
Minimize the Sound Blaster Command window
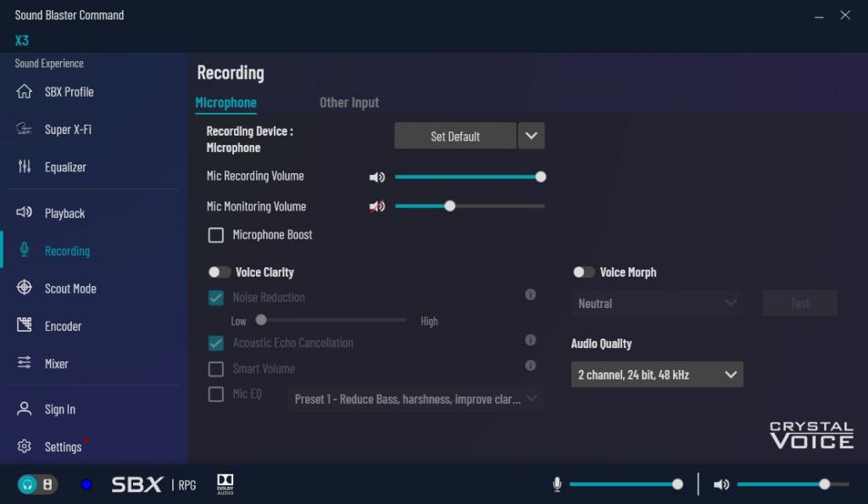[819, 15]
